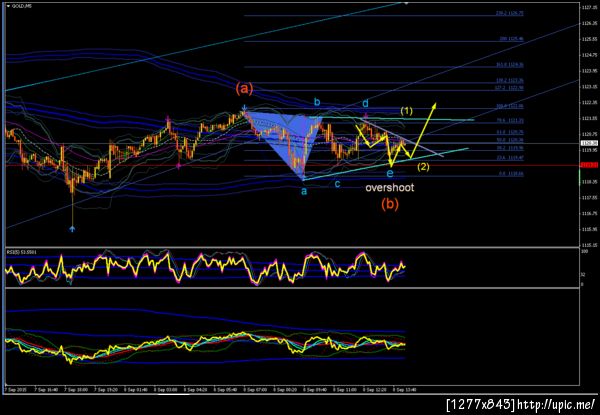
Task: Click the 1122.35 price axis value
Action: point(588,103)
